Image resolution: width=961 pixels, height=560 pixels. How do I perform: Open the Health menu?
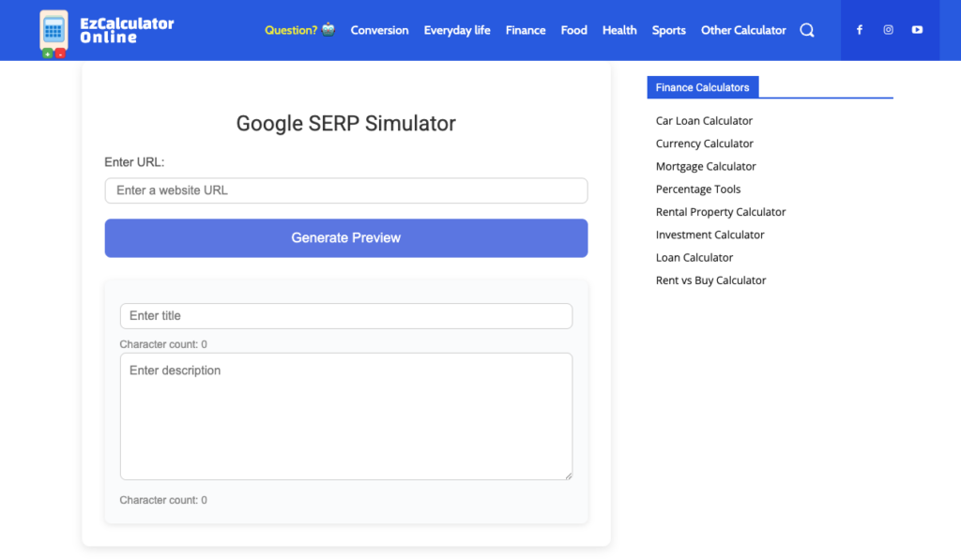[x=619, y=30]
